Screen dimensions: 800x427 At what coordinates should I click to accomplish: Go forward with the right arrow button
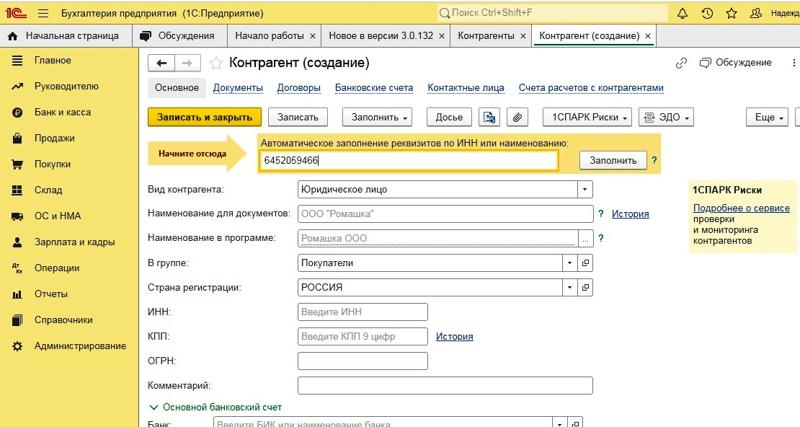click(187, 63)
